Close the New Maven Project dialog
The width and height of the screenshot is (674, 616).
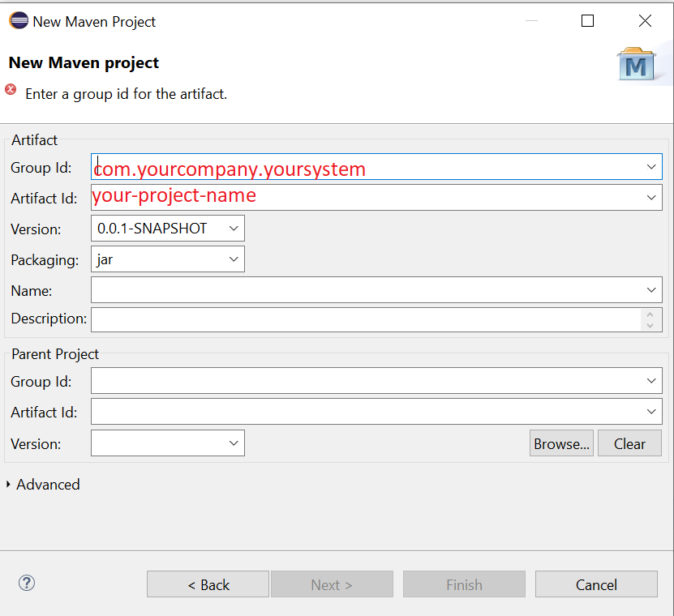coord(645,20)
